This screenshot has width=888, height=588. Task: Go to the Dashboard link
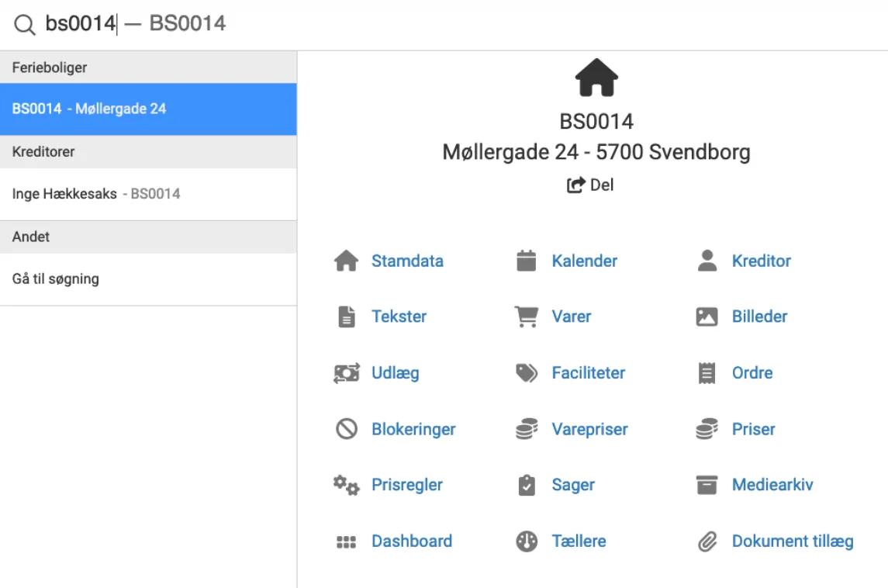(x=411, y=541)
